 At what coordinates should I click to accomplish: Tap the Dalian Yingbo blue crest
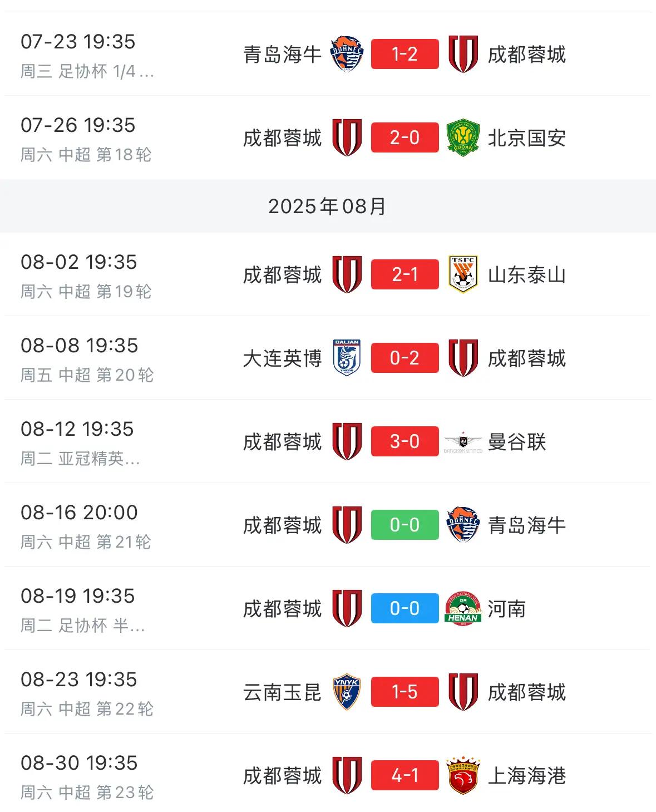click(347, 358)
